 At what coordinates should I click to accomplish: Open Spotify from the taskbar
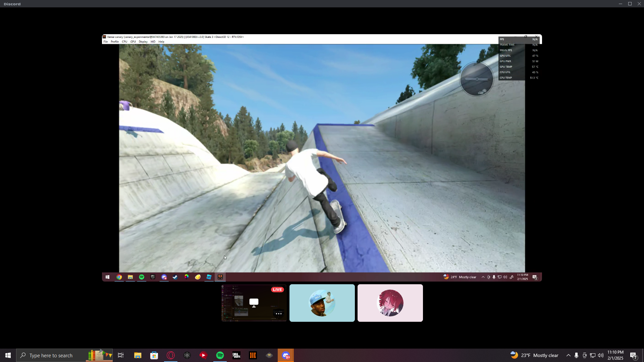click(x=220, y=355)
